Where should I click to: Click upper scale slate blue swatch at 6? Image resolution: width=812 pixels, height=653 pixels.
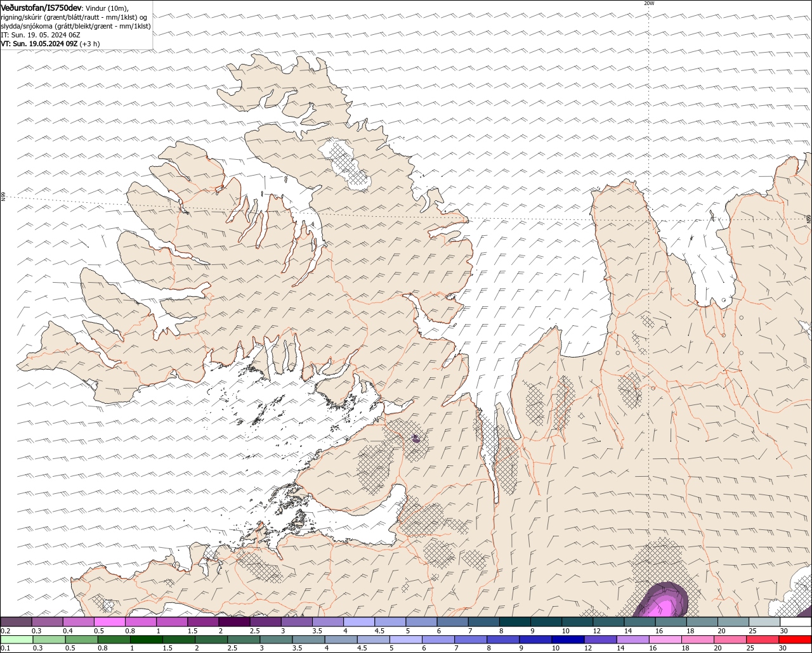pos(453,622)
